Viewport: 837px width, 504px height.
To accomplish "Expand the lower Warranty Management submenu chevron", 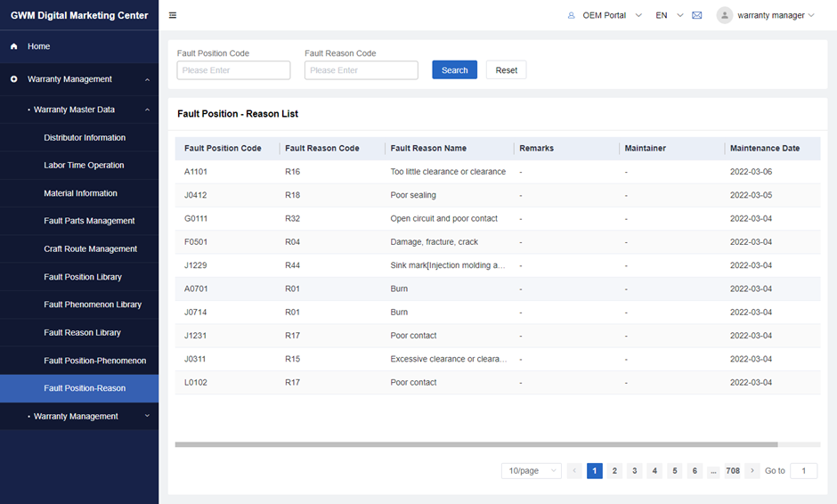I will (147, 416).
